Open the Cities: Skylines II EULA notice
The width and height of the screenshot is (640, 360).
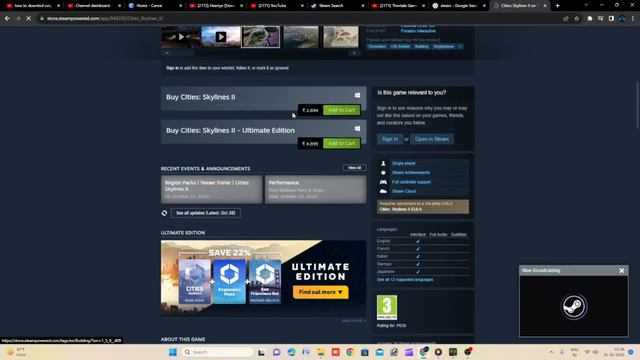423,207
